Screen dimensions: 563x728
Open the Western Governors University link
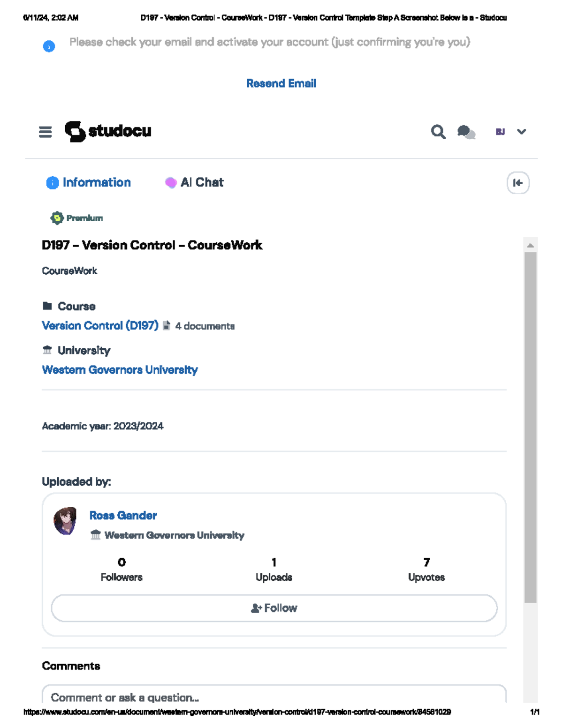click(x=120, y=370)
